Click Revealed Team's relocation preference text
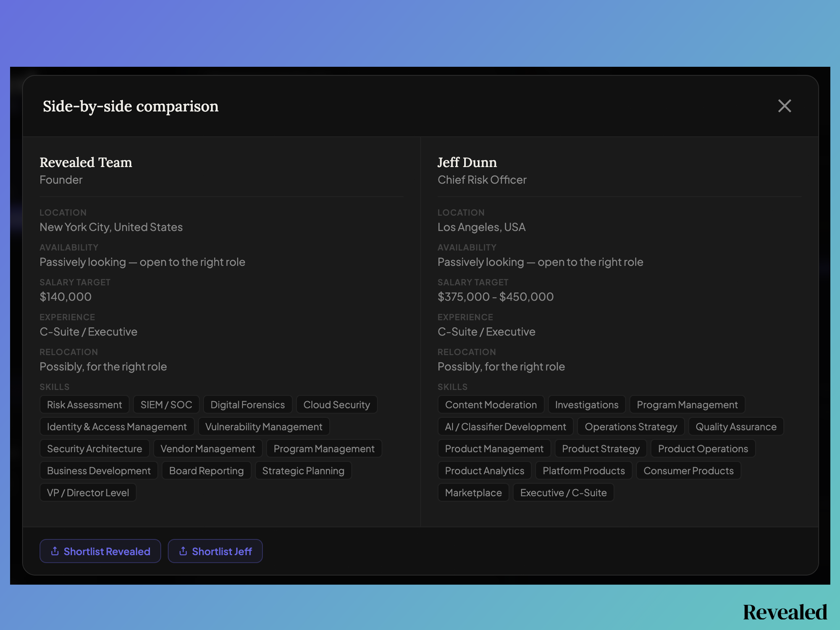The width and height of the screenshot is (840, 630). point(103,367)
